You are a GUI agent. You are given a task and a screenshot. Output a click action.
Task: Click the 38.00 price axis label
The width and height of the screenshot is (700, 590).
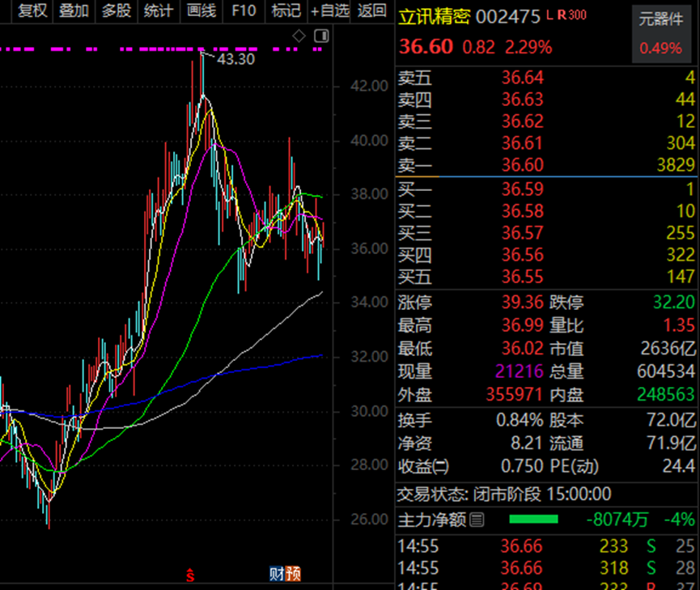coord(369,194)
